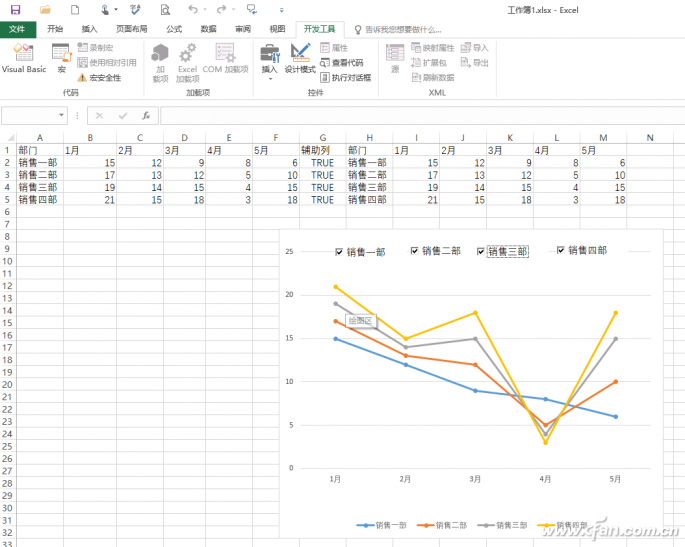Image resolution: width=685 pixels, height=547 pixels.
Task: Click XML 导出 export button
Action: coord(474,62)
